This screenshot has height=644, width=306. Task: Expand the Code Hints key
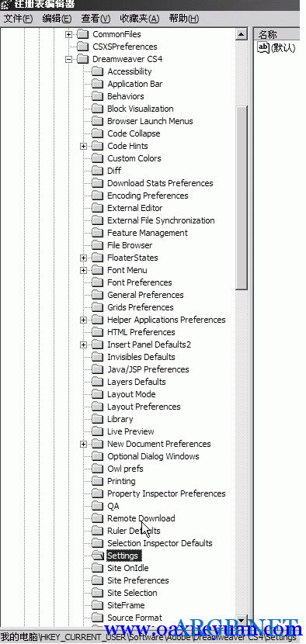[84, 146]
